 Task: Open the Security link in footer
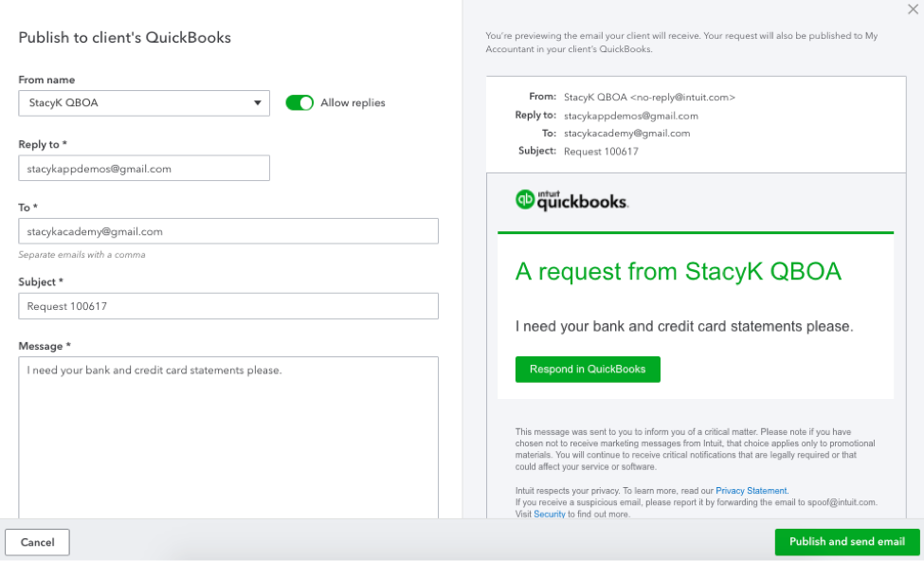tap(550, 515)
